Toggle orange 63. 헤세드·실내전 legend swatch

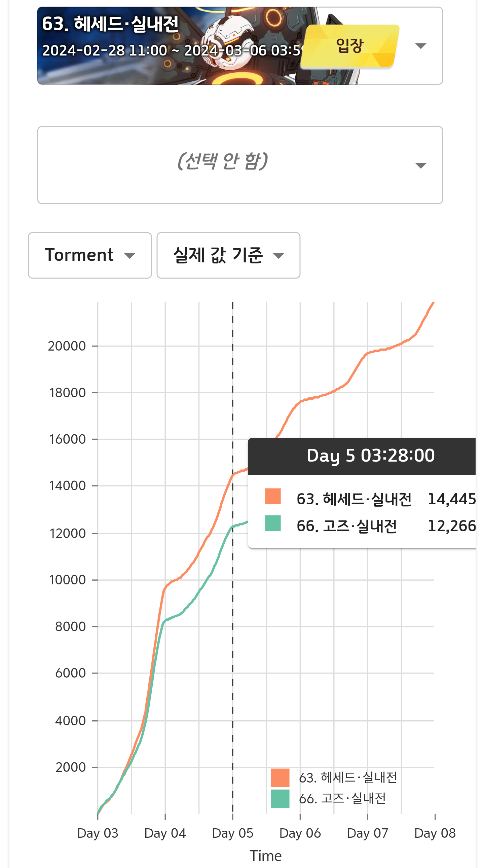(x=280, y=777)
